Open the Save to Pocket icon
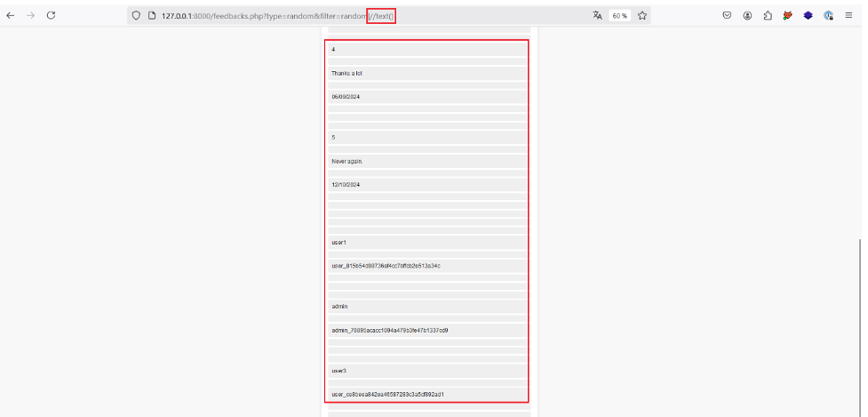 (727, 16)
